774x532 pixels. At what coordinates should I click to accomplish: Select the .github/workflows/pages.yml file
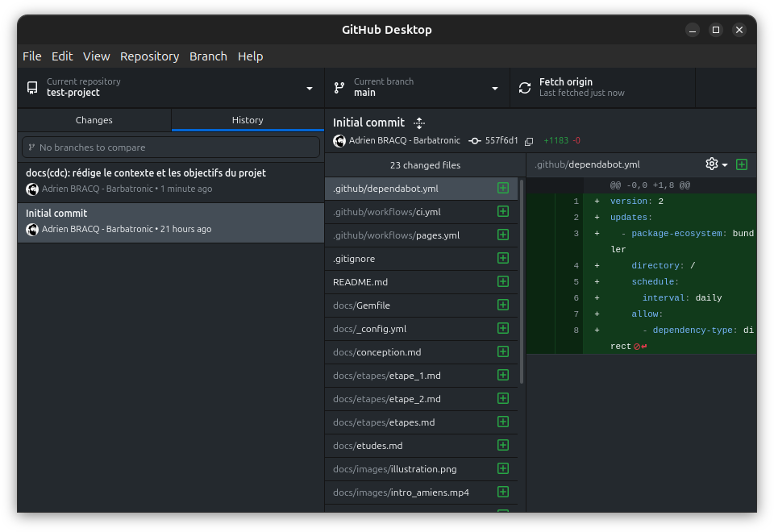coord(421,235)
